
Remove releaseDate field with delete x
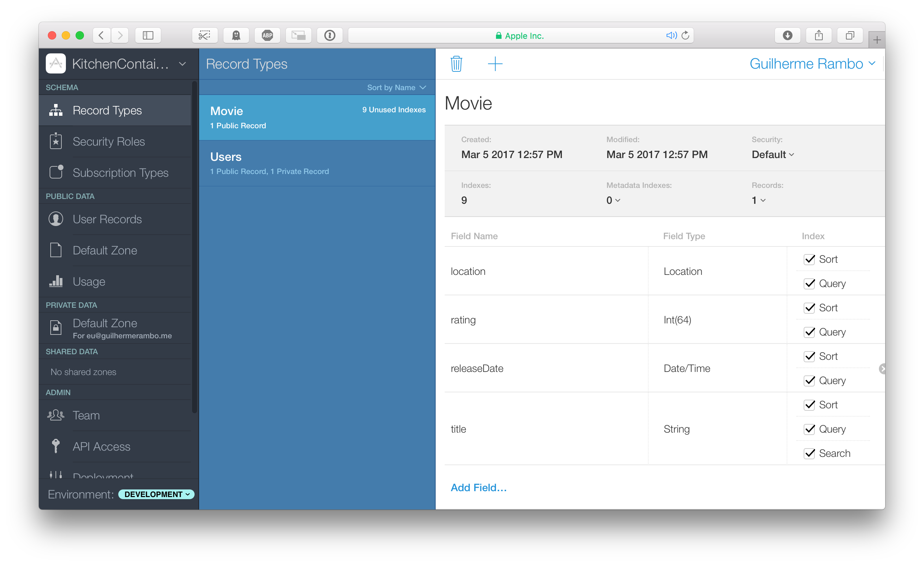click(x=882, y=369)
